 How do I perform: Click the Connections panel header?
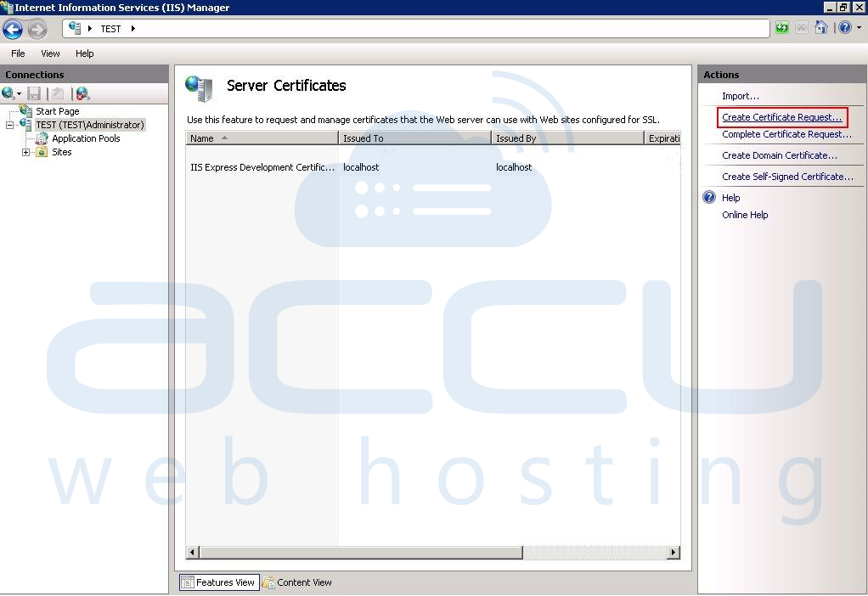tap(84, 75)
